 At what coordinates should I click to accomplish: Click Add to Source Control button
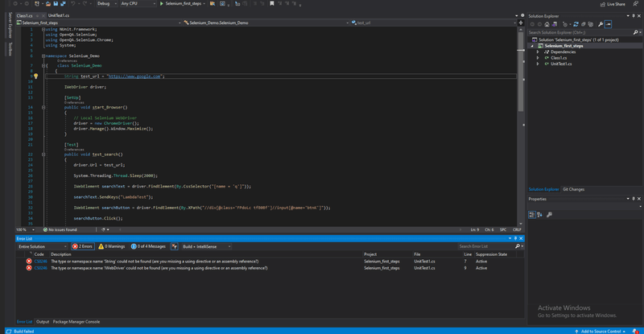click(601, 331)
